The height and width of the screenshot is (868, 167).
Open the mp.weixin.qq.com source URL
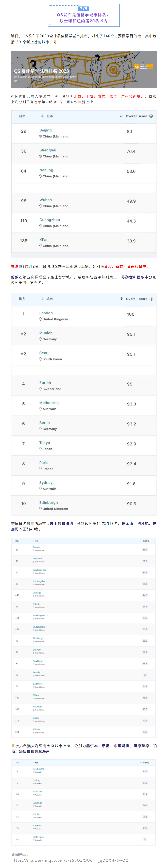click(x=70, y=860)
